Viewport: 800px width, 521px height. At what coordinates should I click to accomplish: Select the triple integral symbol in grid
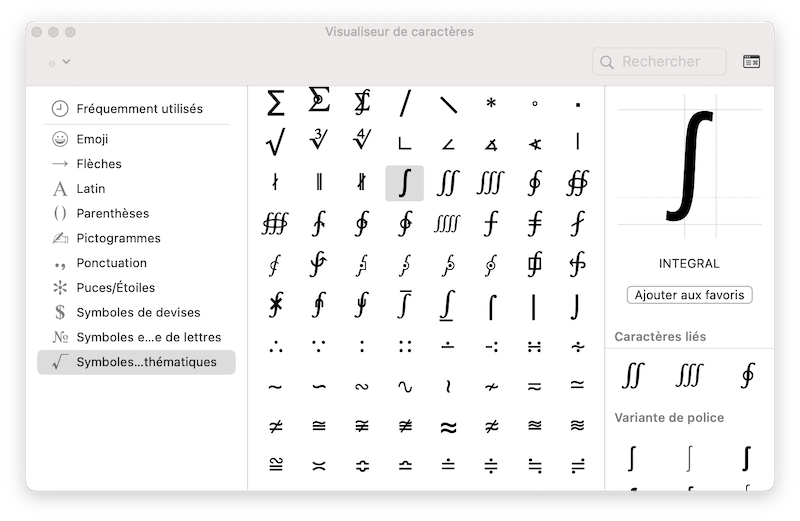pos(491,183)
